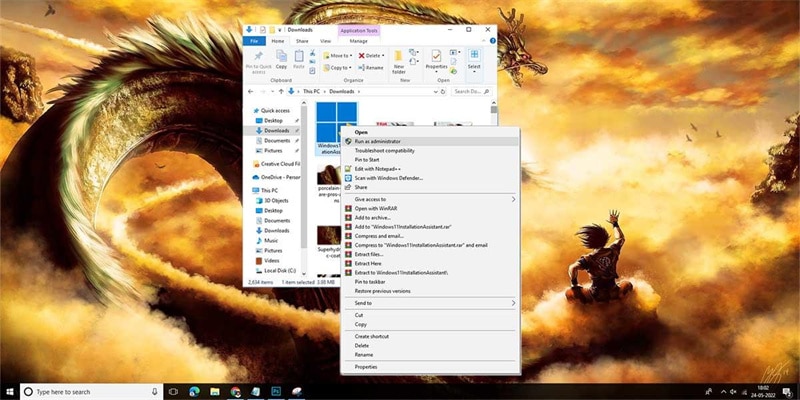Switch to the Share ribbon tab
The width and height of the screenshot is (800, 400).
302,41
